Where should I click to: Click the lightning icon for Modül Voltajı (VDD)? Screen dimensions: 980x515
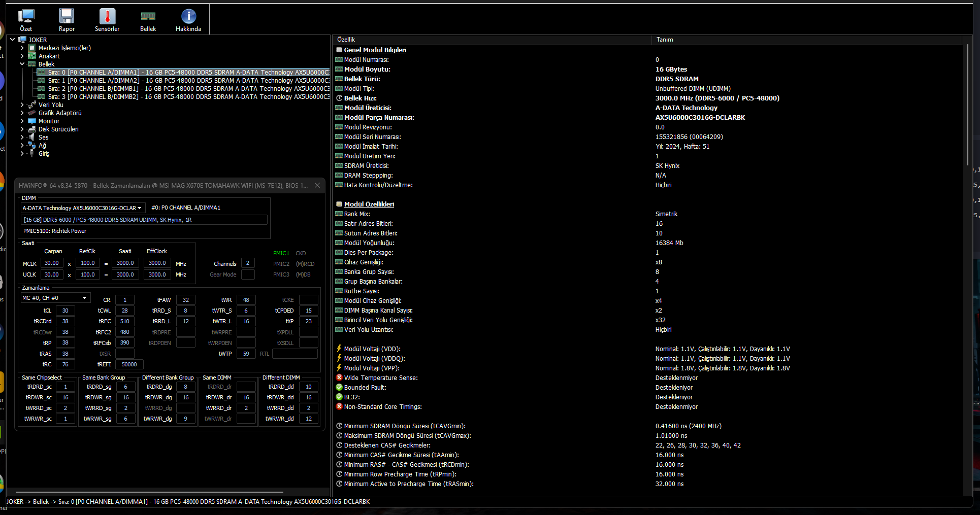pyautogui.click(x=339, y=349)
